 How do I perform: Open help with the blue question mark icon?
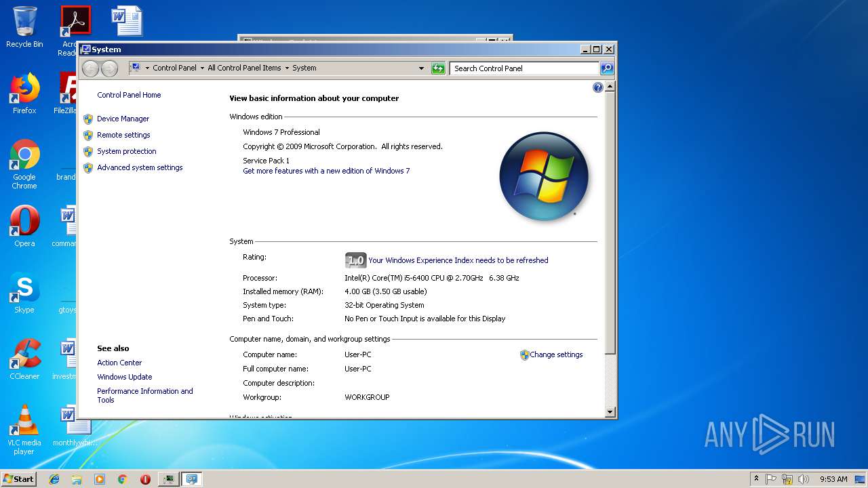point(597,87)
